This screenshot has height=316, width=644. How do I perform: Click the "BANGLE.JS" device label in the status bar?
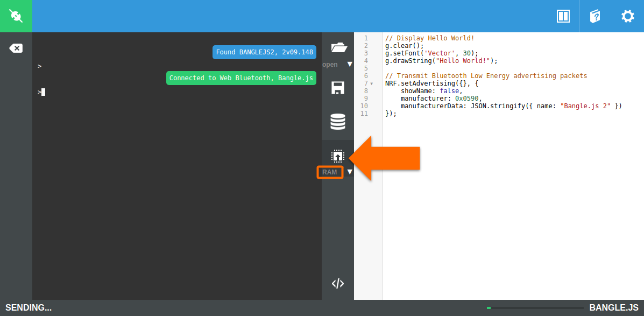(614, 308)
